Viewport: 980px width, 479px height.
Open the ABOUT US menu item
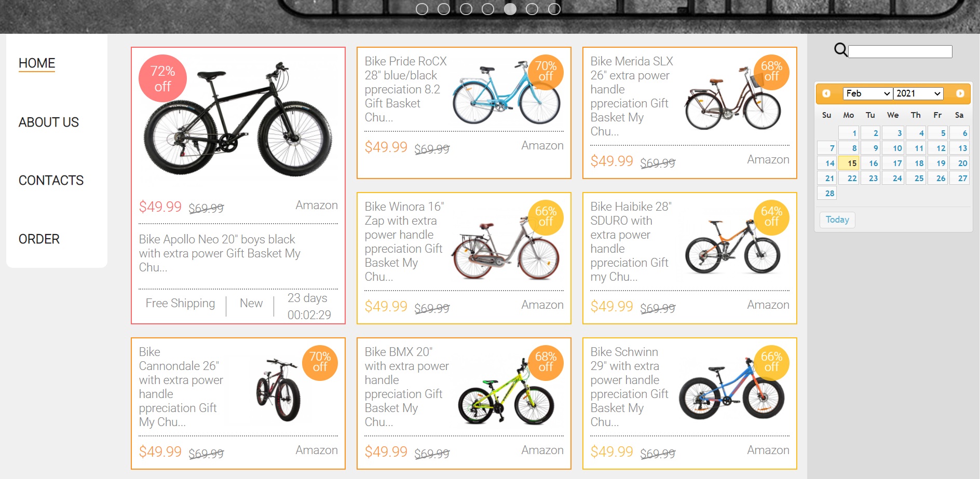pos(49,122)
